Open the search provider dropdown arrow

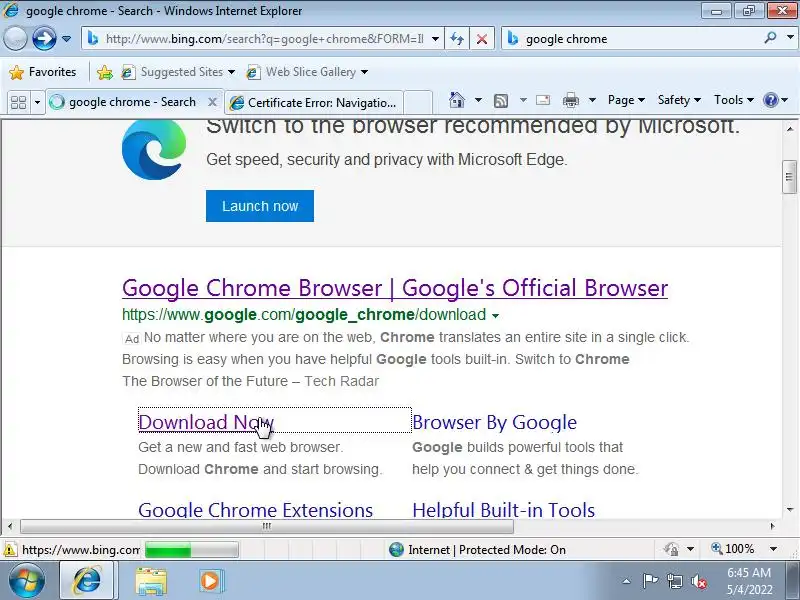click(x=790, y=38)
